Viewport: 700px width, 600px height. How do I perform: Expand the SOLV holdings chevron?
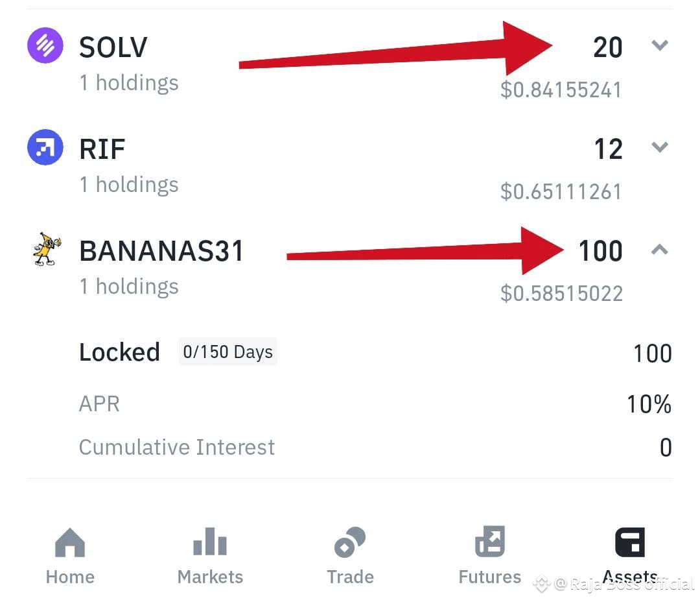[660, 45]
